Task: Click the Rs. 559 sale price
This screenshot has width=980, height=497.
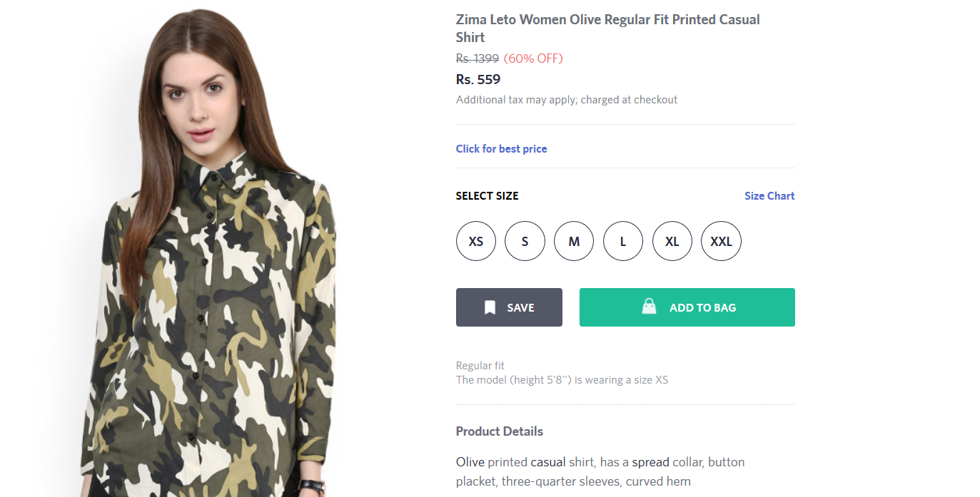Action: [x=478, y=79]
